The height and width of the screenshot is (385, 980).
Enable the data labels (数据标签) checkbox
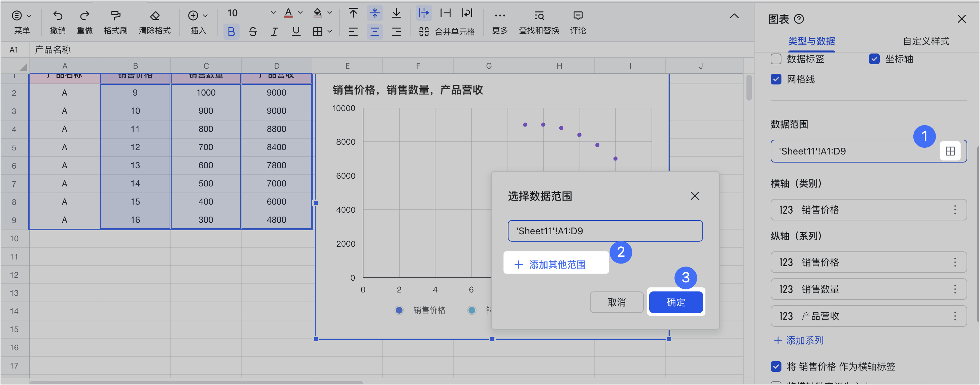(776, 59)
